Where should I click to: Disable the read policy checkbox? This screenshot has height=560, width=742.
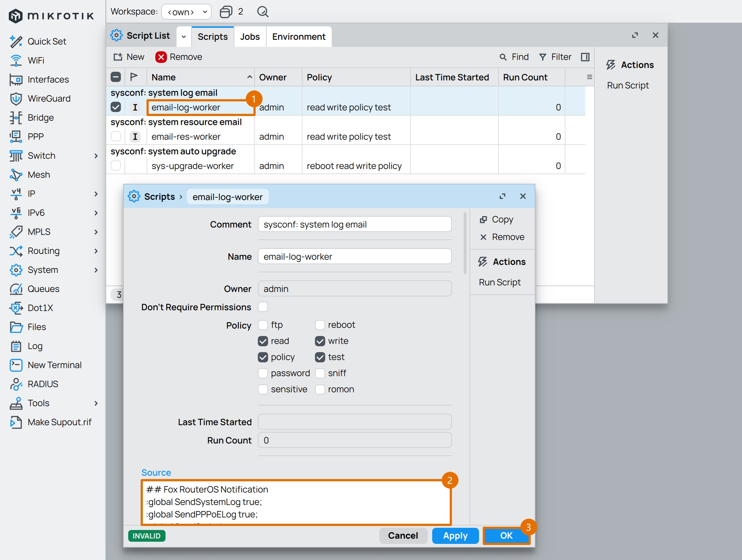coord(263,341)
